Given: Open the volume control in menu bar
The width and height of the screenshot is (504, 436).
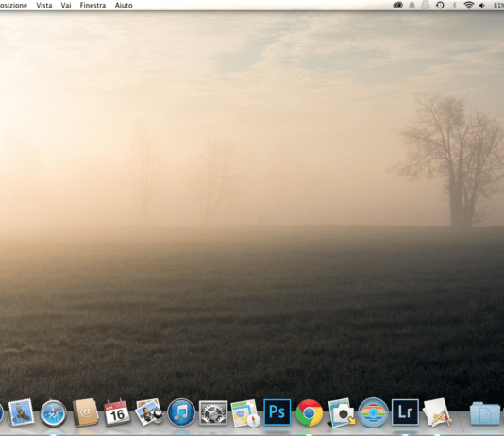Looking at the screenshot, I should pos(482,5).
